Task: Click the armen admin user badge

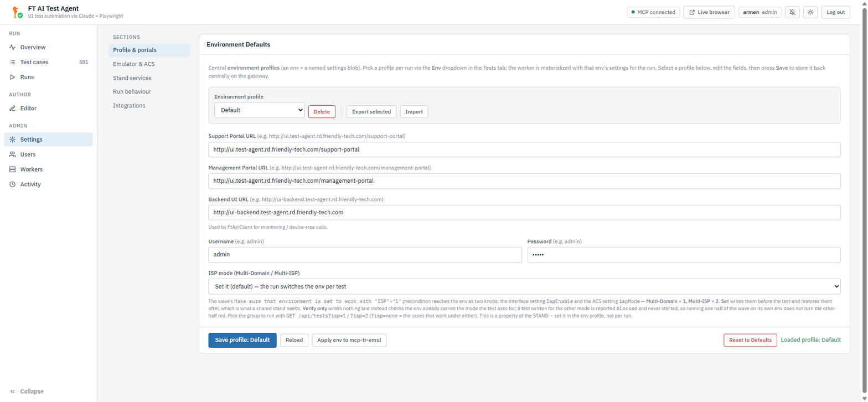Action: point(760,12)
